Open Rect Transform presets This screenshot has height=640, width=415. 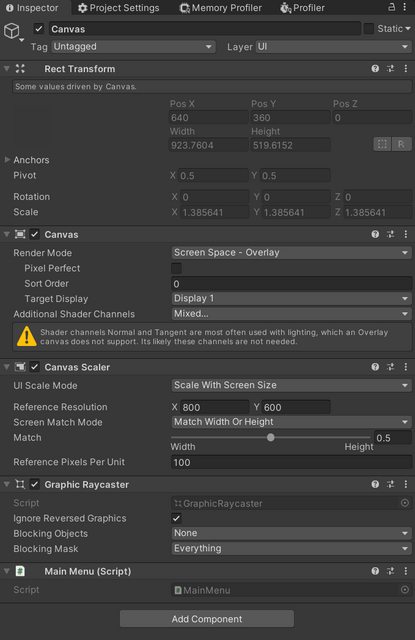[x=391, y=69]
